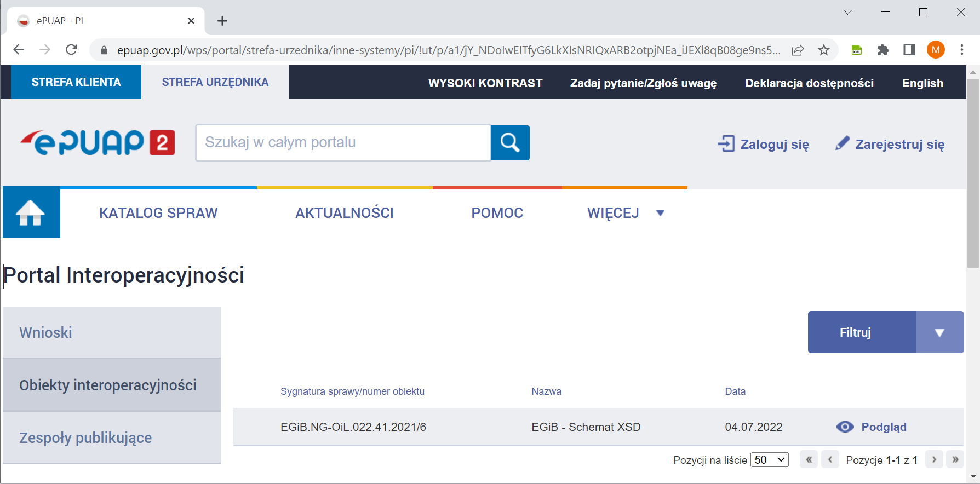Open the home page house icon
This screenshot has width=980, height=484.
[x=31, y=212]
